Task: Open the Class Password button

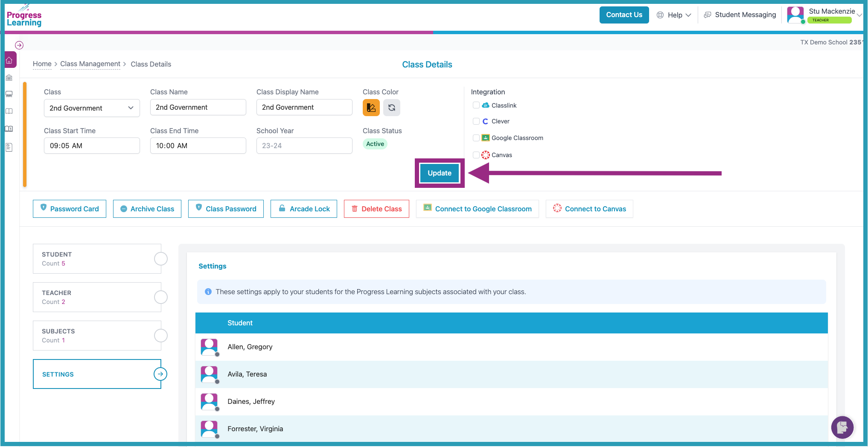Action: coord(226,209)
